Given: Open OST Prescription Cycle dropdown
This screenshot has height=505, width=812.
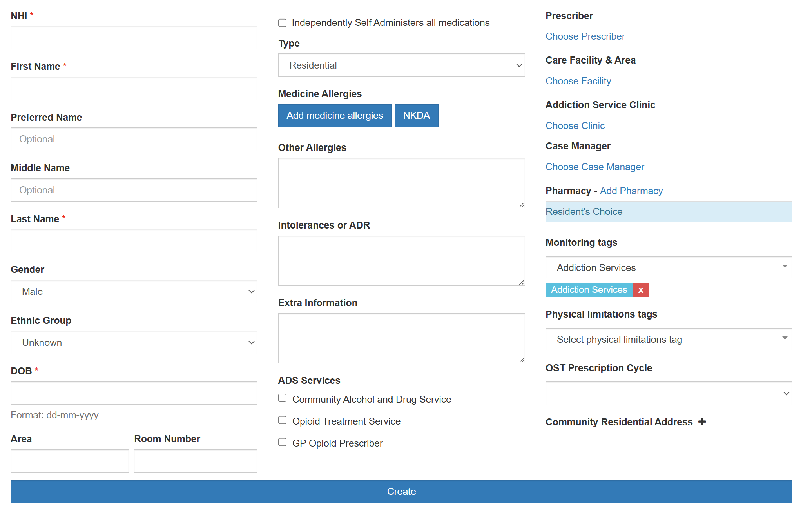Looking at the screenshot, I should tap(668, 394).
